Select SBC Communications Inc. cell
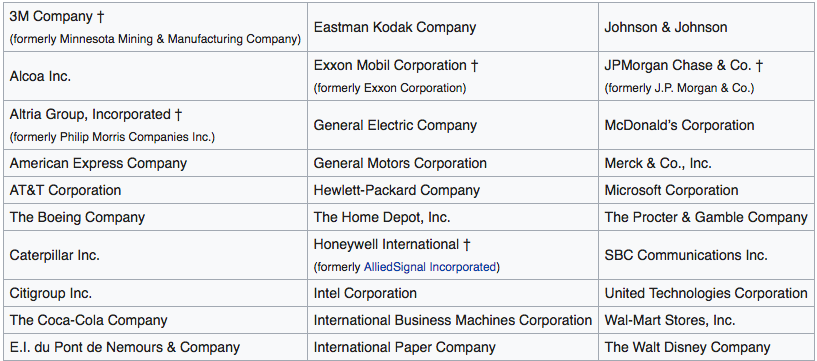Viewport: 817px width, 361px height. (x=707, y=255)
